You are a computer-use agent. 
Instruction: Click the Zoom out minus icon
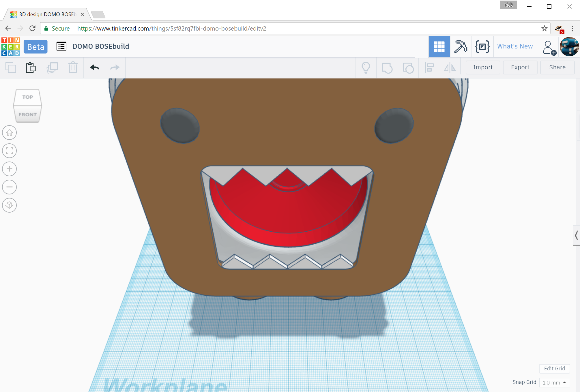(10, 187)
